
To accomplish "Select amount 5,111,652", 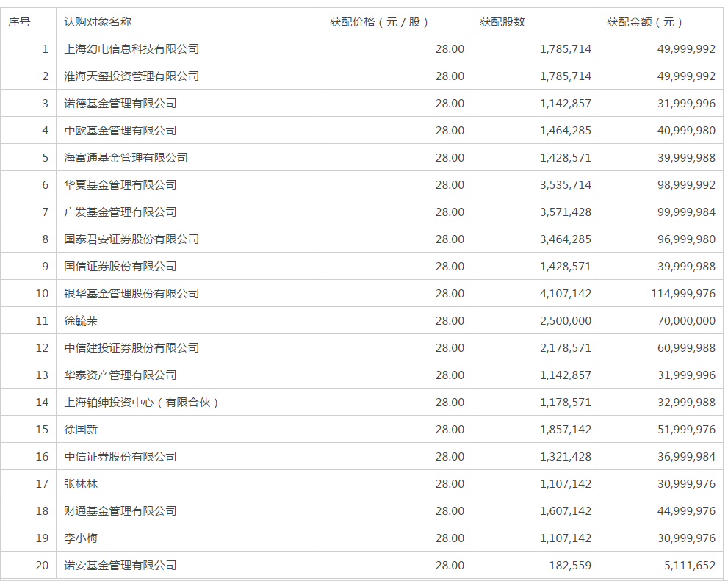I will tap(690, 566).
